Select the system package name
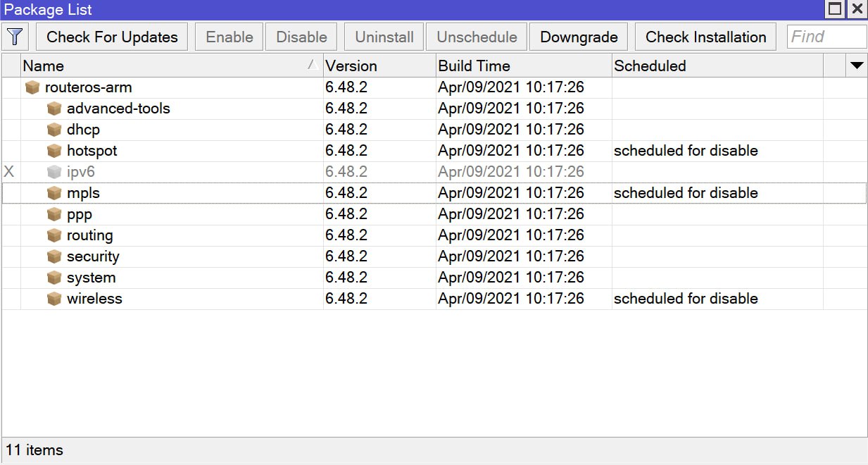 pyautogui.click(x=91, y=278)
